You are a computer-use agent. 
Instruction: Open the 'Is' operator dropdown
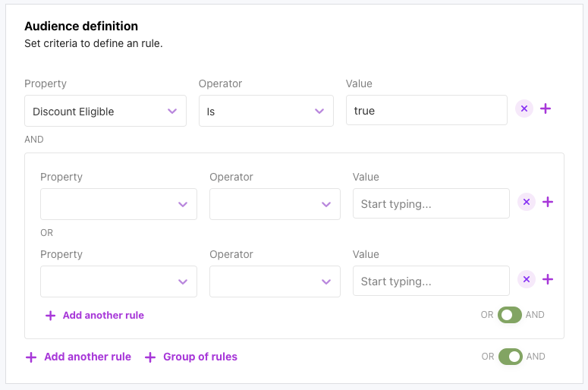266,111
